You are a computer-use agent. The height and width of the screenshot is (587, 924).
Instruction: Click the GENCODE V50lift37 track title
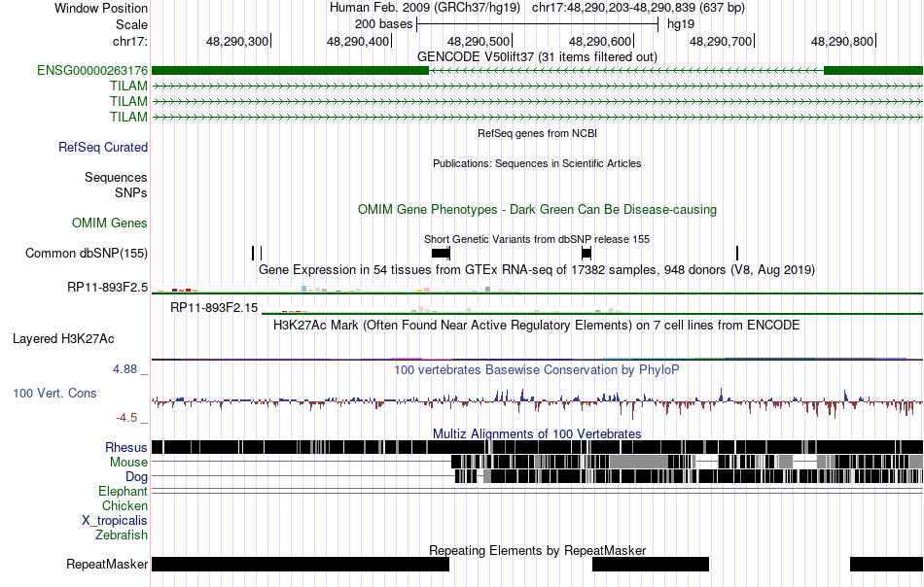click(538, 56)
